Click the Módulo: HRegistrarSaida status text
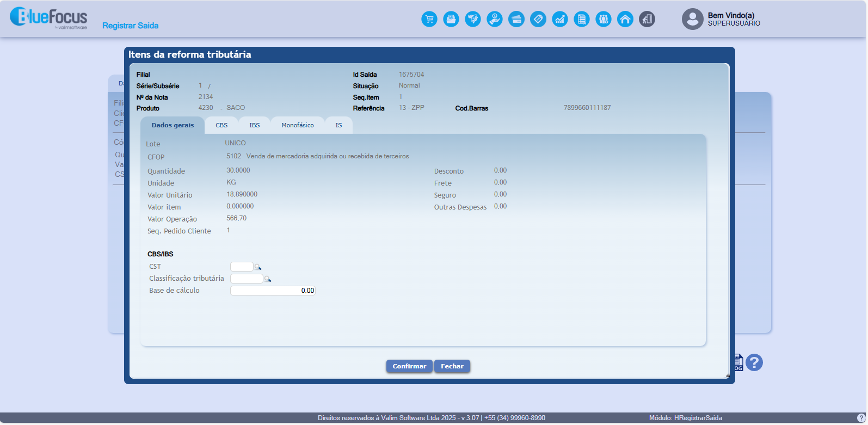 click(686, 418)
